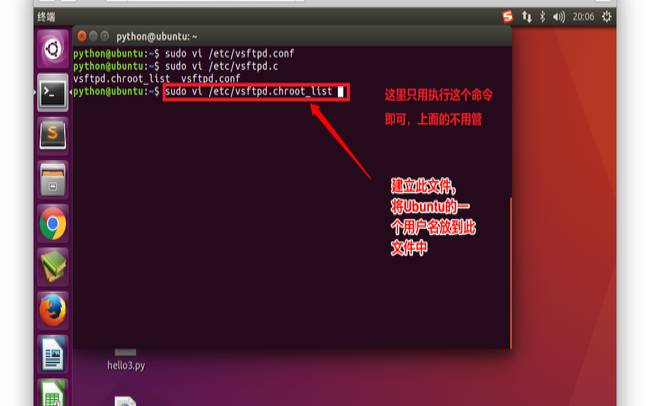Select the hello3.py desktop file
This screenshot has height=406, width=650.
point(126,360)
